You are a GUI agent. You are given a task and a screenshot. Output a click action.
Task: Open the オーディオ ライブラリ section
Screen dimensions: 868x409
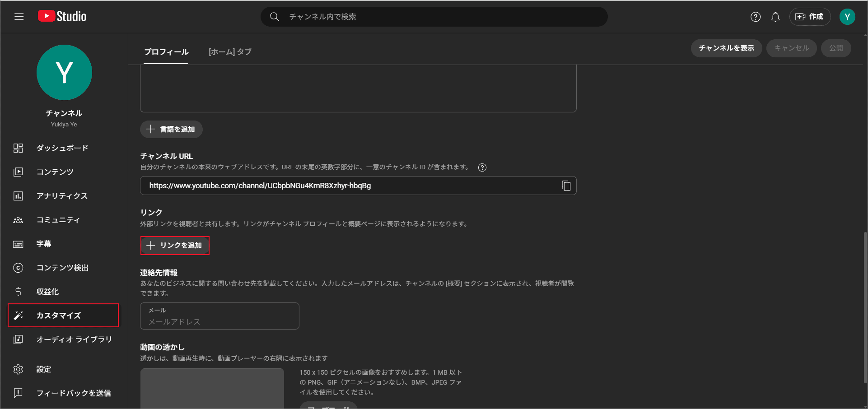(74, 339)
